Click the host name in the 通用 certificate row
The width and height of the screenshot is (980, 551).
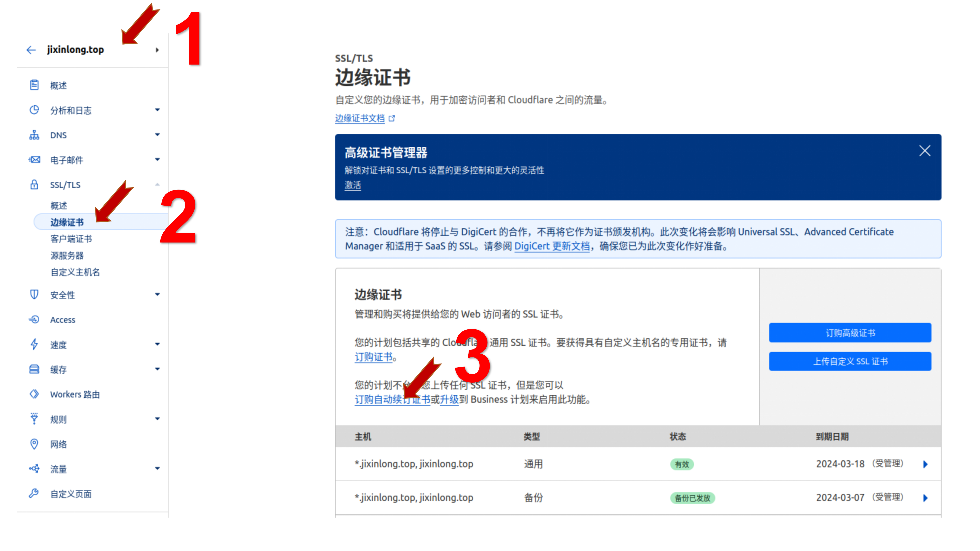pos(414,464)
